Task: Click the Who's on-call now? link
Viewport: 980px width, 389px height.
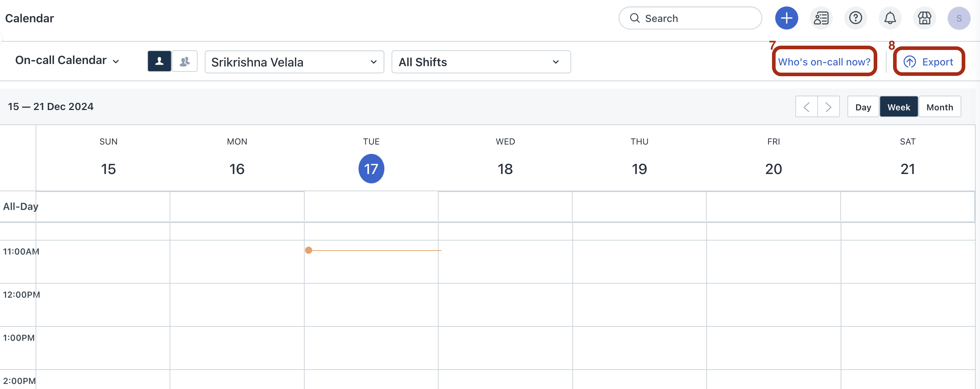Action: tap(824, 62)
